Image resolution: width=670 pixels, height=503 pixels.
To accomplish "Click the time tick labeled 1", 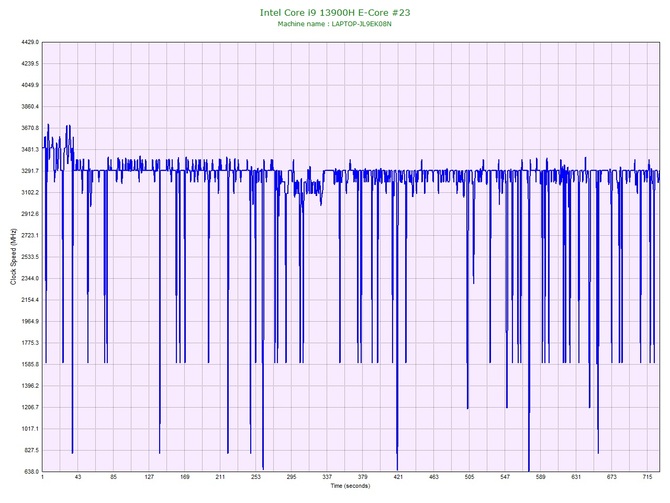I will [43, 477].
